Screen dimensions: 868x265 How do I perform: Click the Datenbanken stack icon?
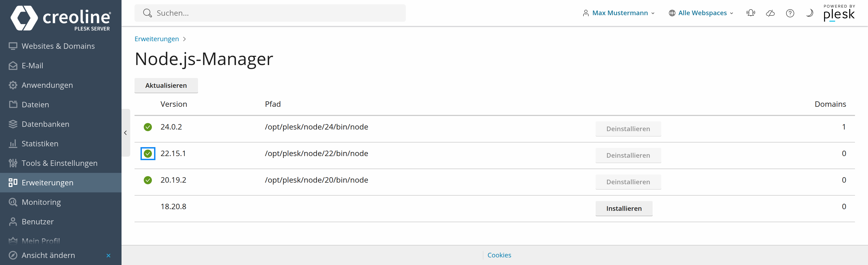(x=13, y=124)
